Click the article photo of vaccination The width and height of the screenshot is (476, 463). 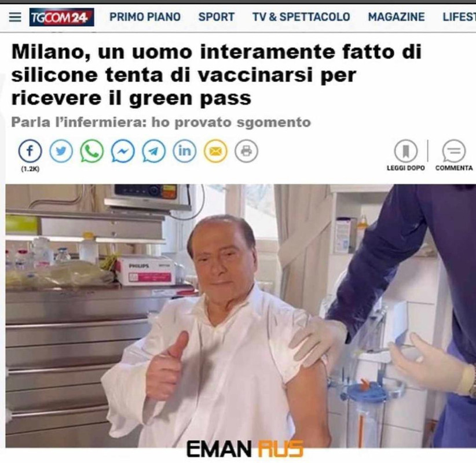point(241,315)
